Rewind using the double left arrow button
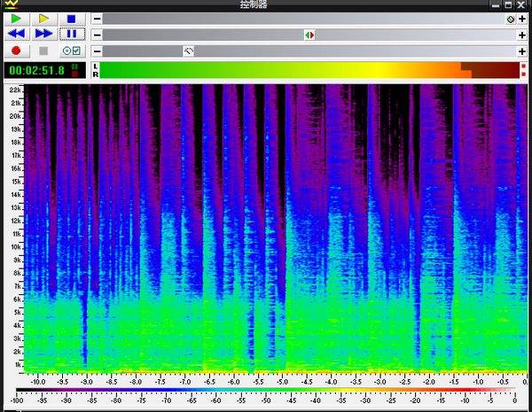532x412 pixels. (16, 34)
